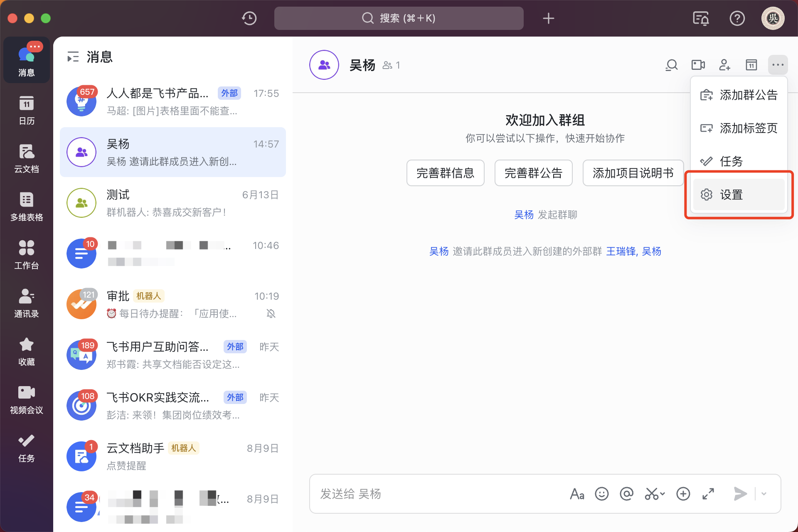The image size is (798, 532).
Task: Click the 吴杨 group avatar in header
Action: pos(324,65)
